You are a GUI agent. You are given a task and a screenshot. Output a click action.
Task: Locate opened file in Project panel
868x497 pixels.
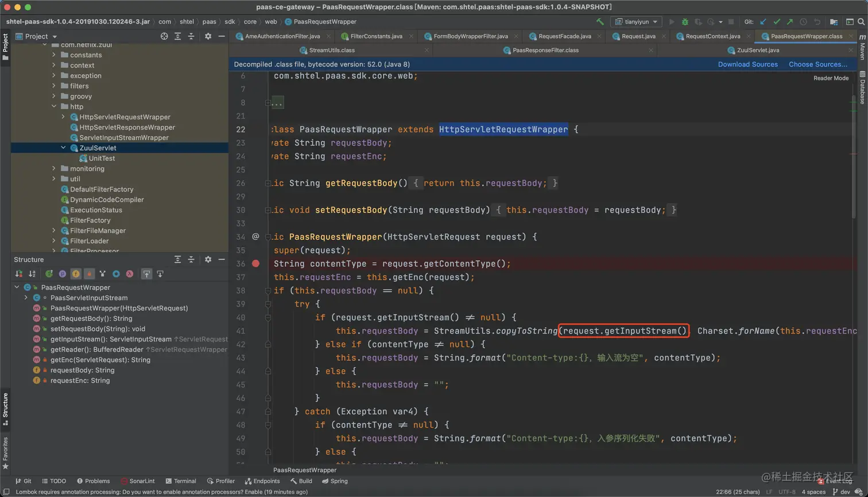click(x=164, y=36)
